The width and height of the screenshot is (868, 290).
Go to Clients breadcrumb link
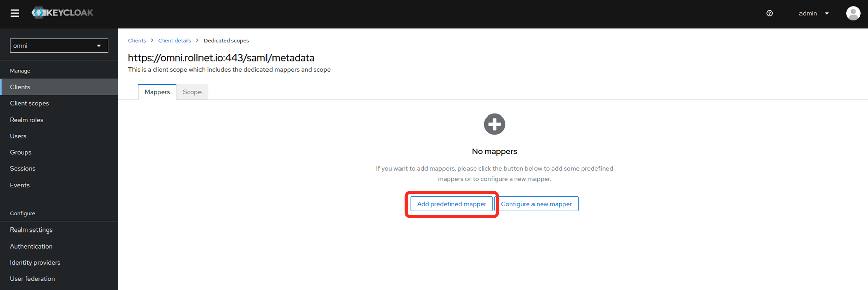(137, 41)
